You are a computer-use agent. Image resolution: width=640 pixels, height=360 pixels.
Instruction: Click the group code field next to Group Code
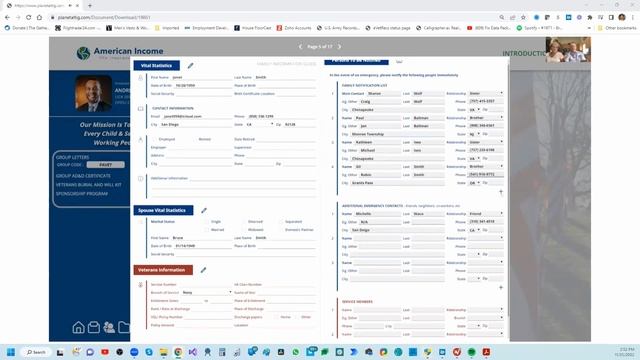click(106, 164)
